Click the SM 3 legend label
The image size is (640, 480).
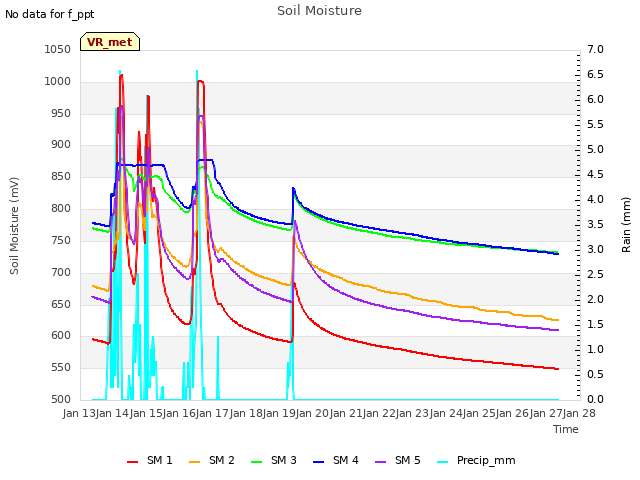[284, 460]
